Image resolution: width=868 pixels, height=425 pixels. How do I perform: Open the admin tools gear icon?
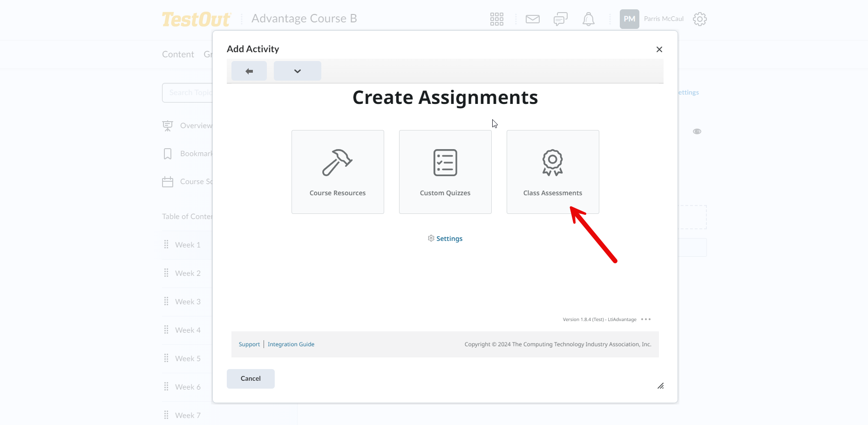click(x=700, y=19)
